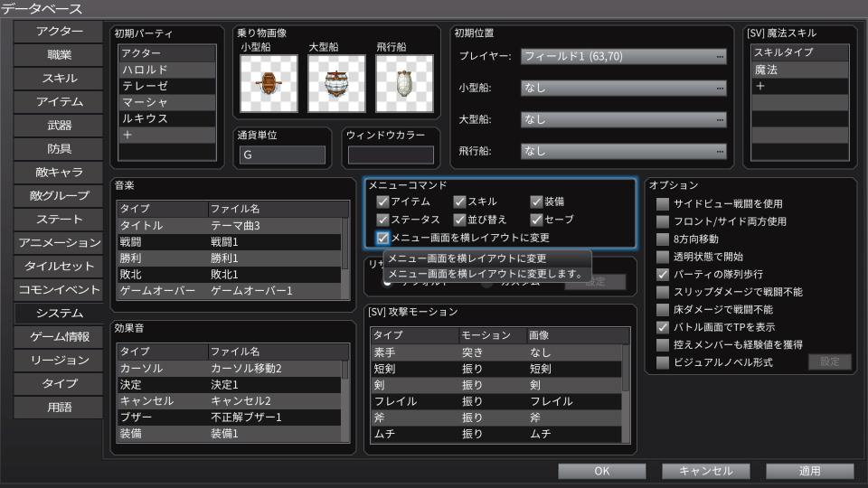Click the small ship (小型船) vehicle image
The width and height of the screenshot is (868, 488).
(x=269, y=84)
